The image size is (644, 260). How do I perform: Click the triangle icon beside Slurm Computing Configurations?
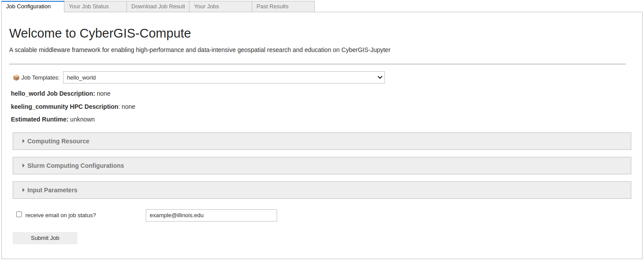(23, 166)
